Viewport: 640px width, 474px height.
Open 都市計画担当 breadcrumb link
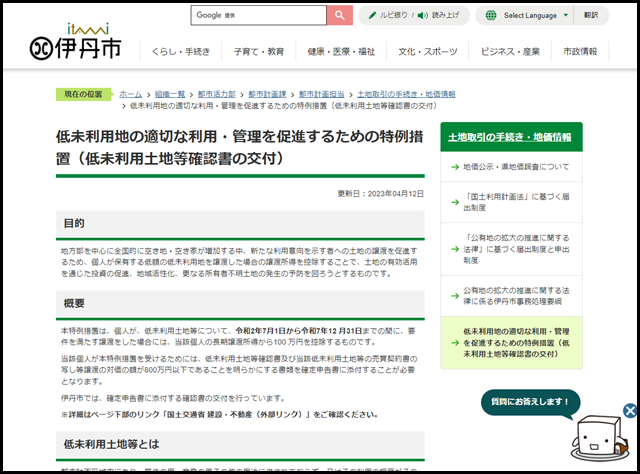322,94
